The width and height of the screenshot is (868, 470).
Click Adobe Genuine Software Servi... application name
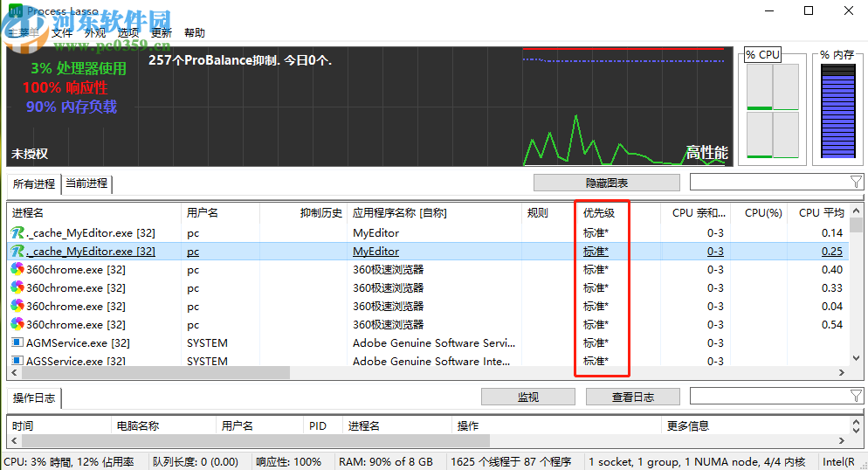[x=434, y=343]
